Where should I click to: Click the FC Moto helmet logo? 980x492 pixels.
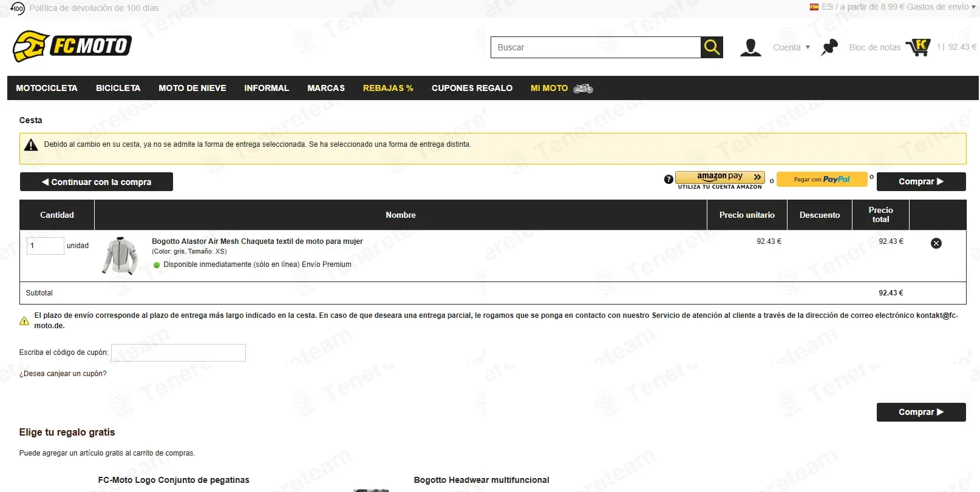(x=72, y=46)
